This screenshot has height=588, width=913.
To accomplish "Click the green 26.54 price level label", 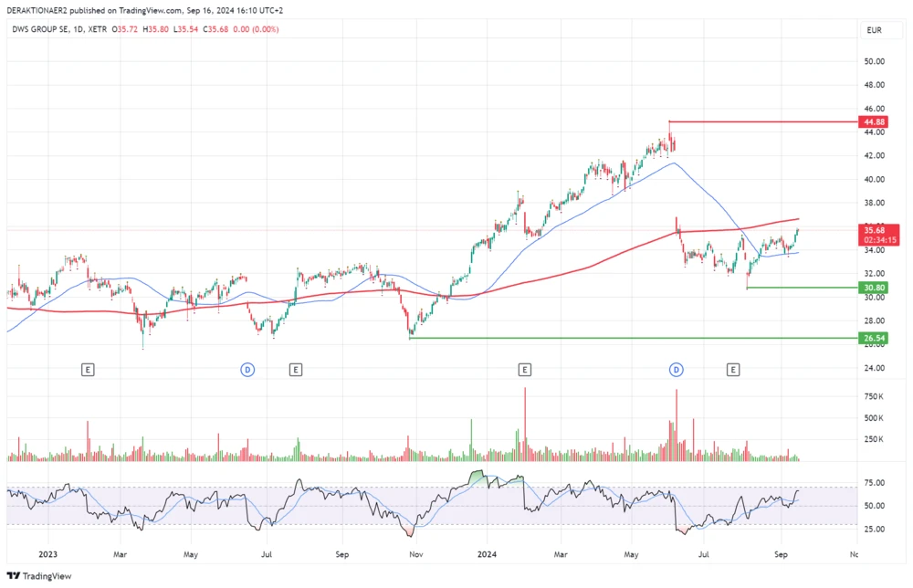I will [x=874, y=338].
